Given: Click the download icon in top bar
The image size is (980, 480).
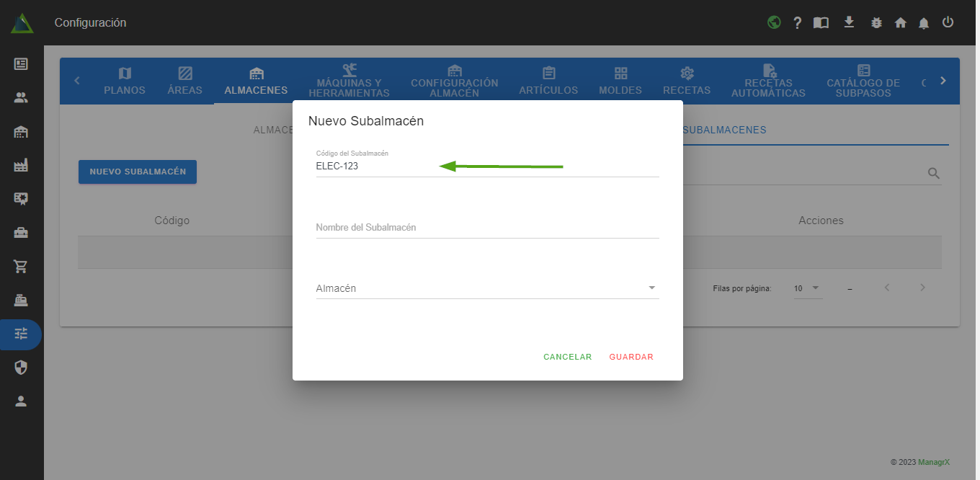Looking at the screenshot, I should tap(850, 22).
